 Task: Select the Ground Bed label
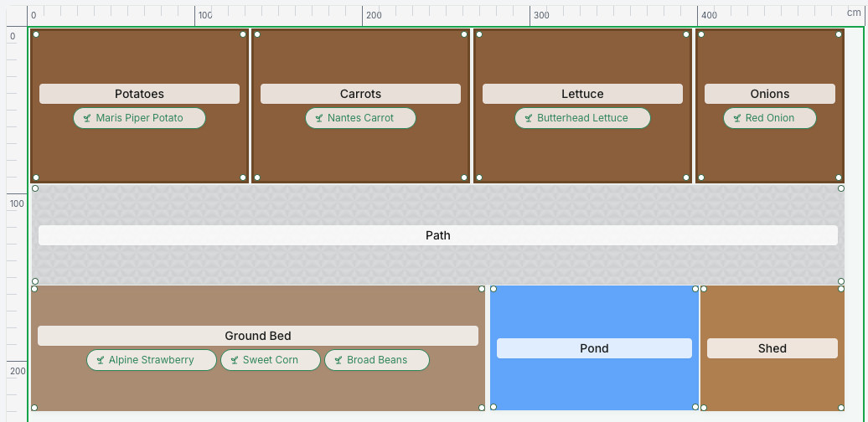coord(258,336)
